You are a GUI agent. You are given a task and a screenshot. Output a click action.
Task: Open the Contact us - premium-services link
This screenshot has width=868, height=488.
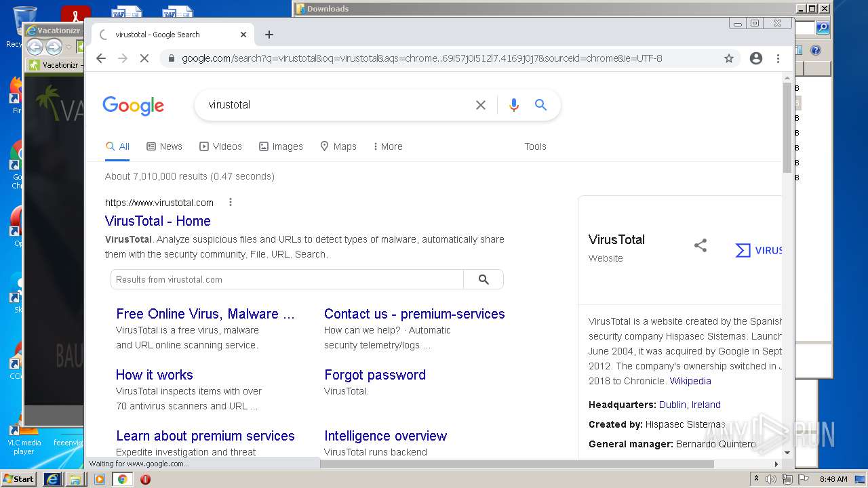click(x=414, y=314)
